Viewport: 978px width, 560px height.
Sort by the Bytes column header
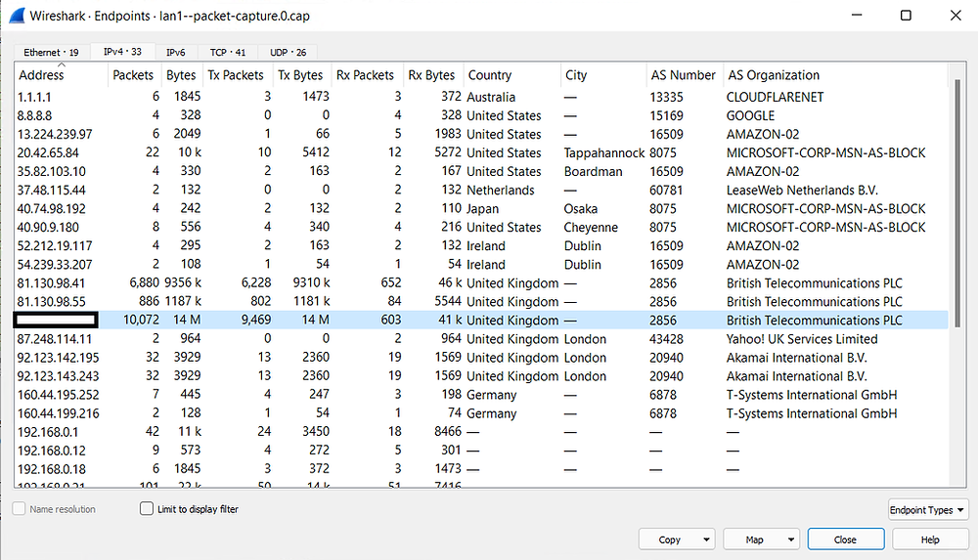pyautogui.click(x=181, y=75)
